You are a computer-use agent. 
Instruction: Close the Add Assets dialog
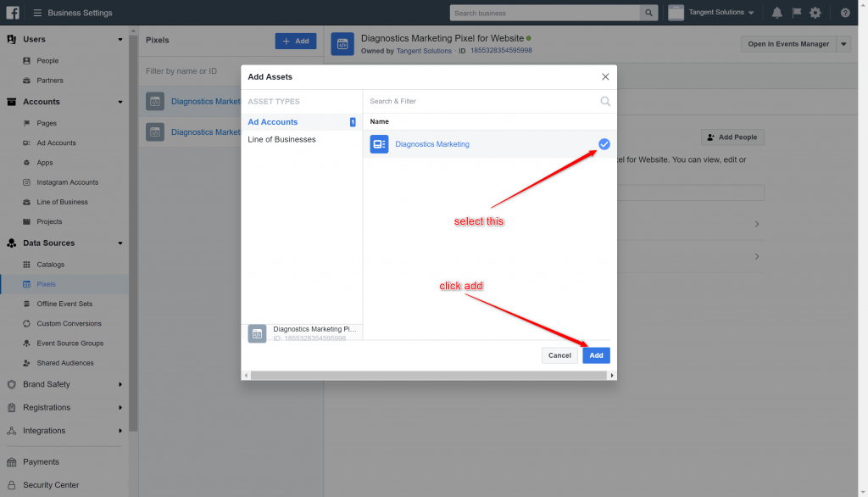605,77
